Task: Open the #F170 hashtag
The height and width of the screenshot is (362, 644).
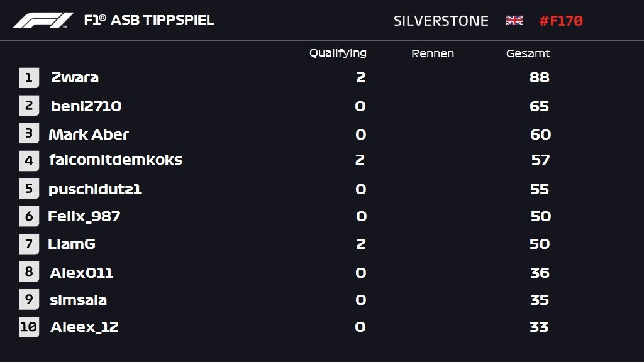Action: [560, 21]
